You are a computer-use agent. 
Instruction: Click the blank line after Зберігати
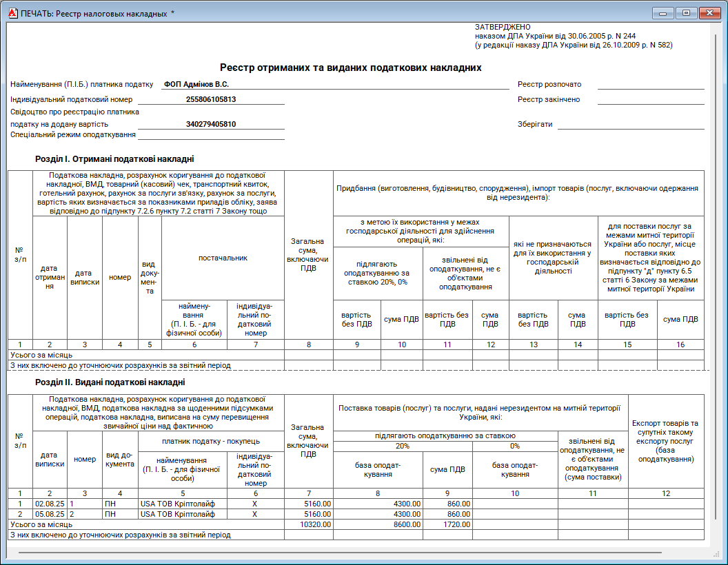click(x=631, y=125)
